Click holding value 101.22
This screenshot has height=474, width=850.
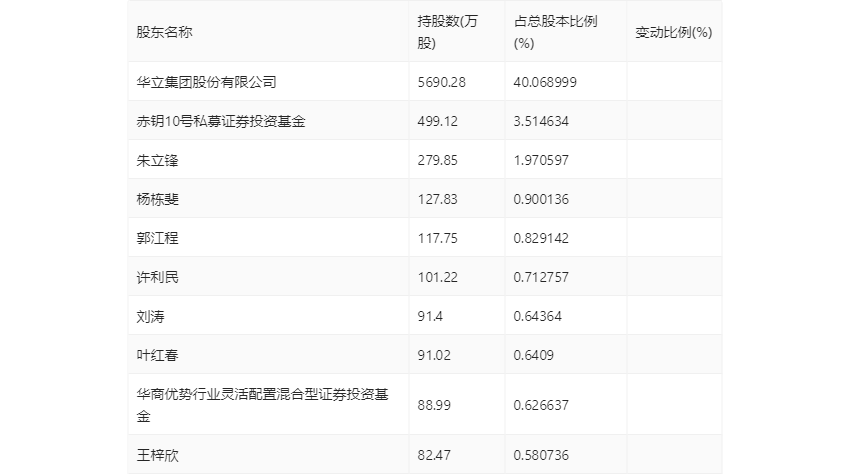click(437, 277)
